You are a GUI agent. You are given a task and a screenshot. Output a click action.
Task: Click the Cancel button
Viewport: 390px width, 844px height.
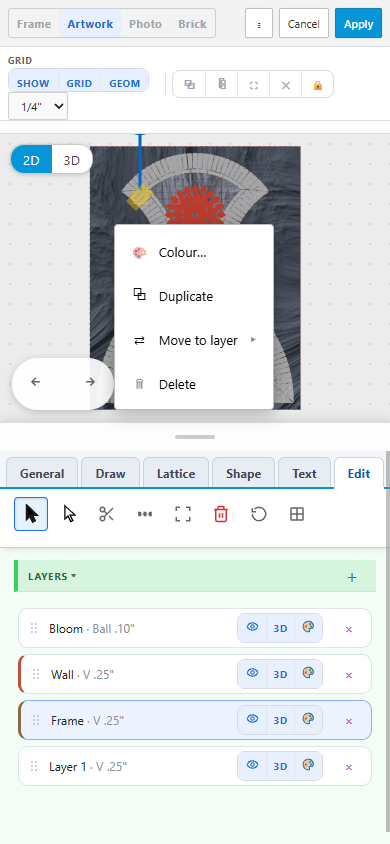(x=304, y=23)
